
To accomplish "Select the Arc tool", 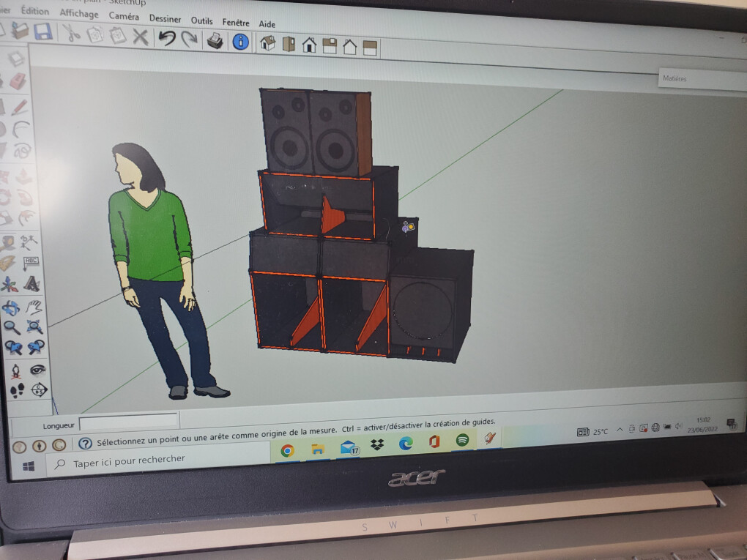I will click(21, 129).
